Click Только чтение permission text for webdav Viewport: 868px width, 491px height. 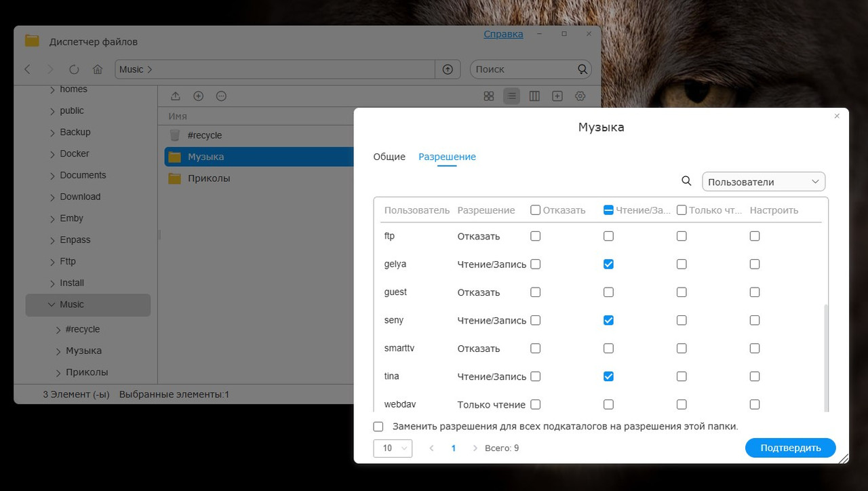492,405
